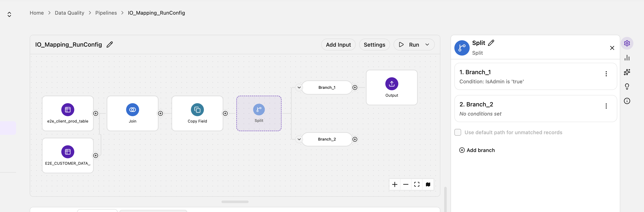644x212 pixels.
Task: Add a step after e2e_client_prod_table node
Action: click(95, 113)
